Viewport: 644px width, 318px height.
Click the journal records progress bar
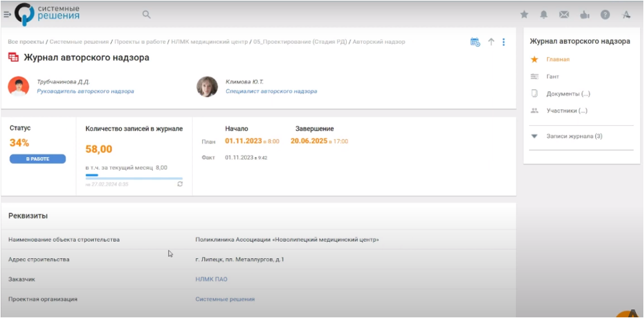pyautogui.click(x=134, y=177)
